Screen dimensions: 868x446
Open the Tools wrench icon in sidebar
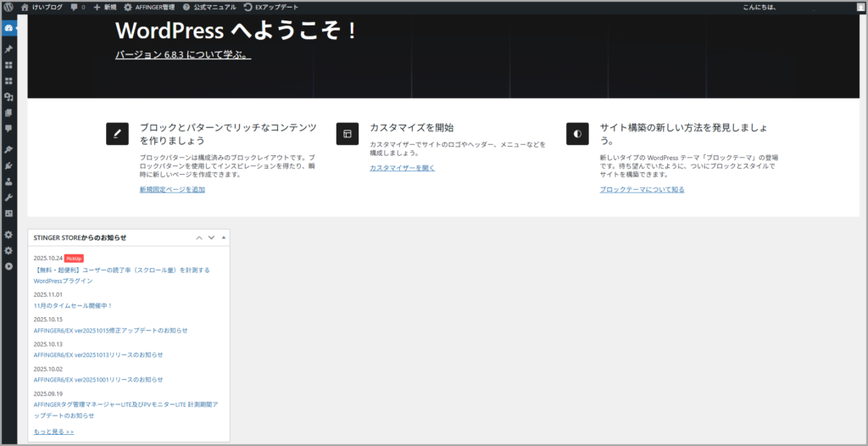[8, 198]
